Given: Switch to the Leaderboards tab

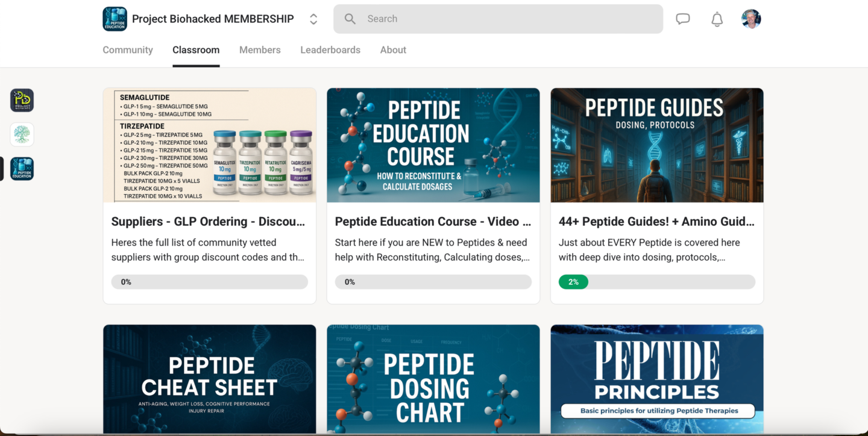Looking at the screenshot, I should (x=330, y=50).
